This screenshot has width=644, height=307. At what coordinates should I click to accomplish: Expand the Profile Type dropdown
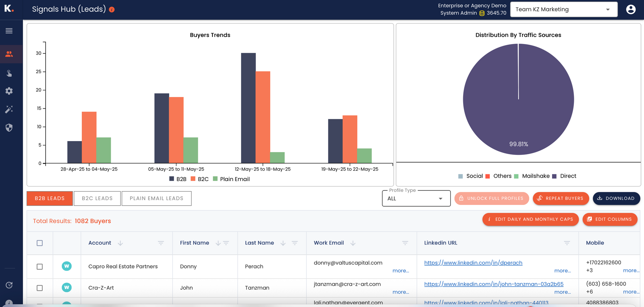416,199
